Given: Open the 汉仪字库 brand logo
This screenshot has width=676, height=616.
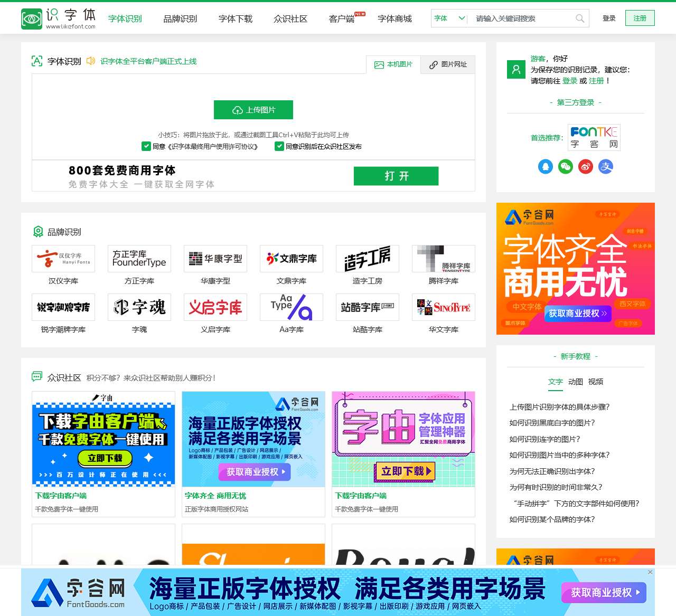Looking at the screenshot, I should [x=63, y=259].
